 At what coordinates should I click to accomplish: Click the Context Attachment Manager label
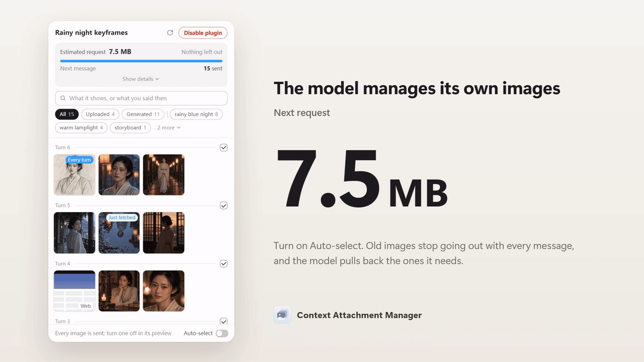[x=359, y=315]
